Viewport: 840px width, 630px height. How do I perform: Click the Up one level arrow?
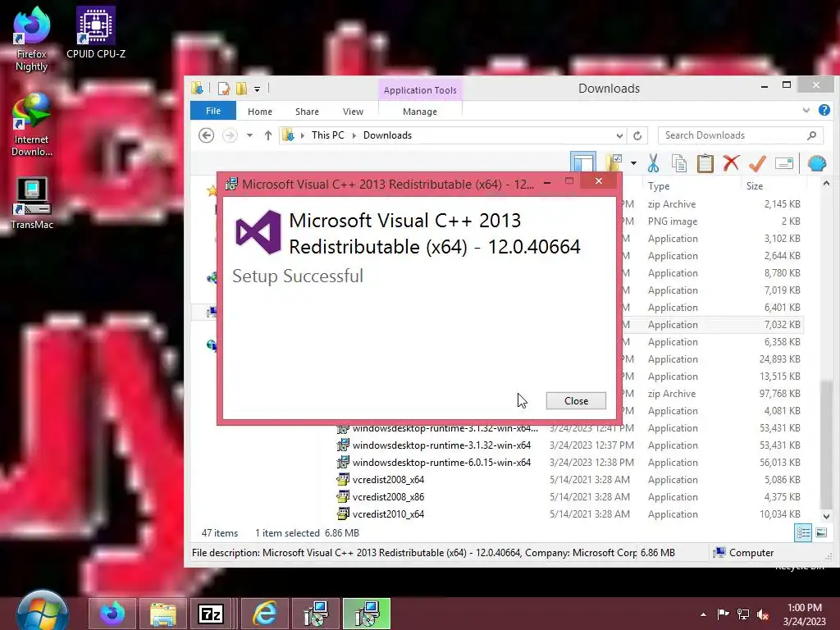tap(268, 135)
